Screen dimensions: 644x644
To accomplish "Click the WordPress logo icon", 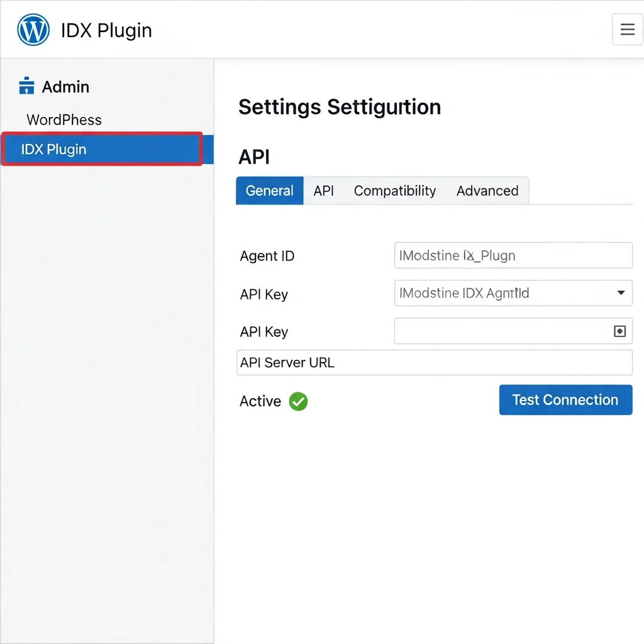I will (33, 30).
